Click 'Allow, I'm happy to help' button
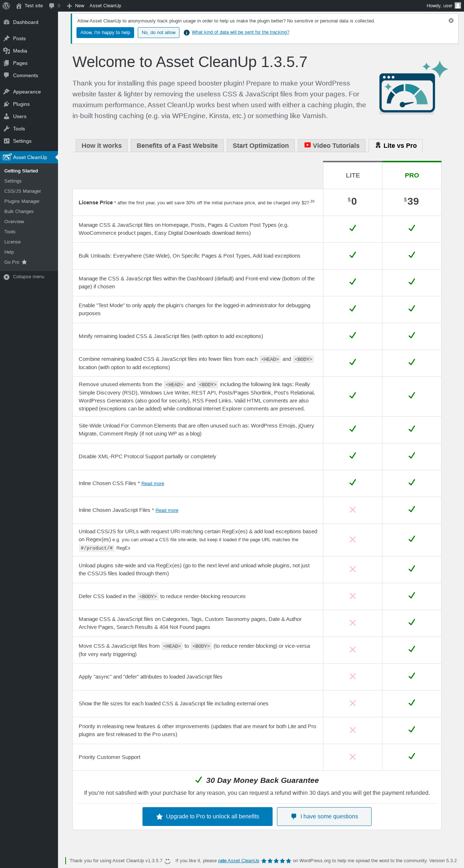464x868 pixels. (105, 33)
